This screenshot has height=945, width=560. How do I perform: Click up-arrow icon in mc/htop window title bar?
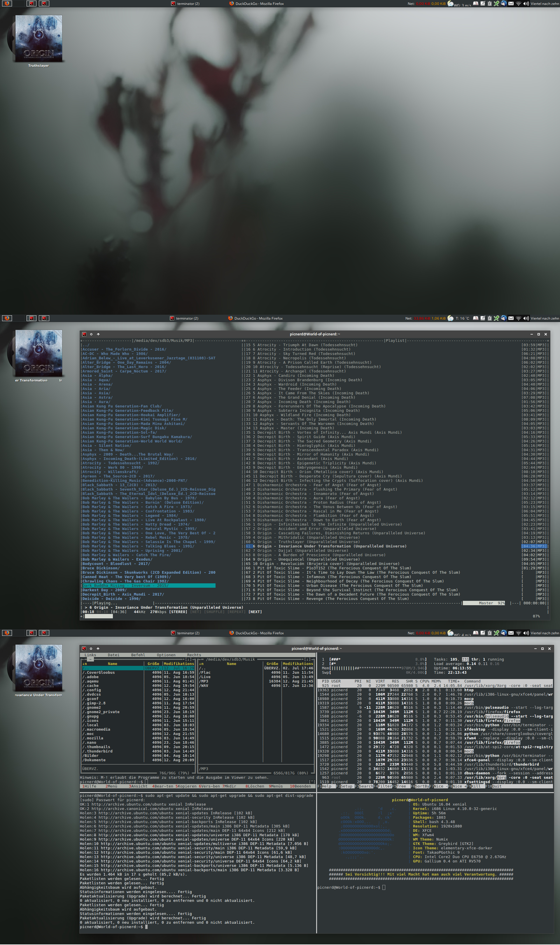point(98,649)
